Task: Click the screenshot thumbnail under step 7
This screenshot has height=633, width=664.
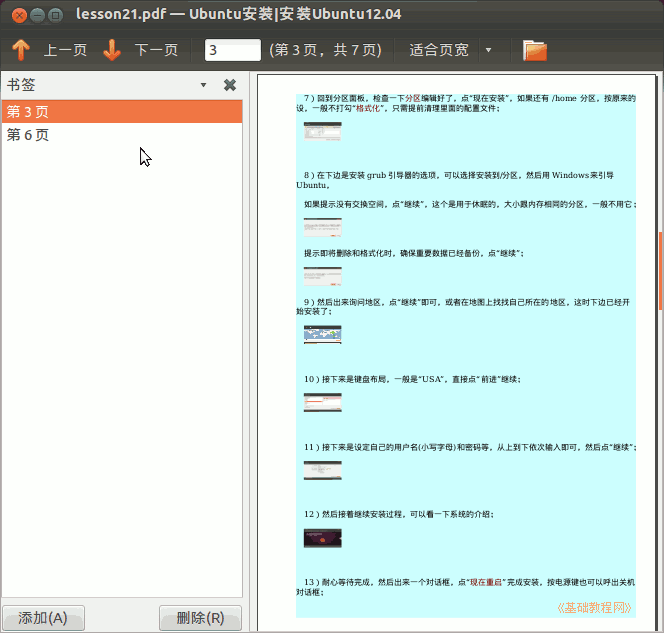Action: pyautogui.click(x=322, y=131)
